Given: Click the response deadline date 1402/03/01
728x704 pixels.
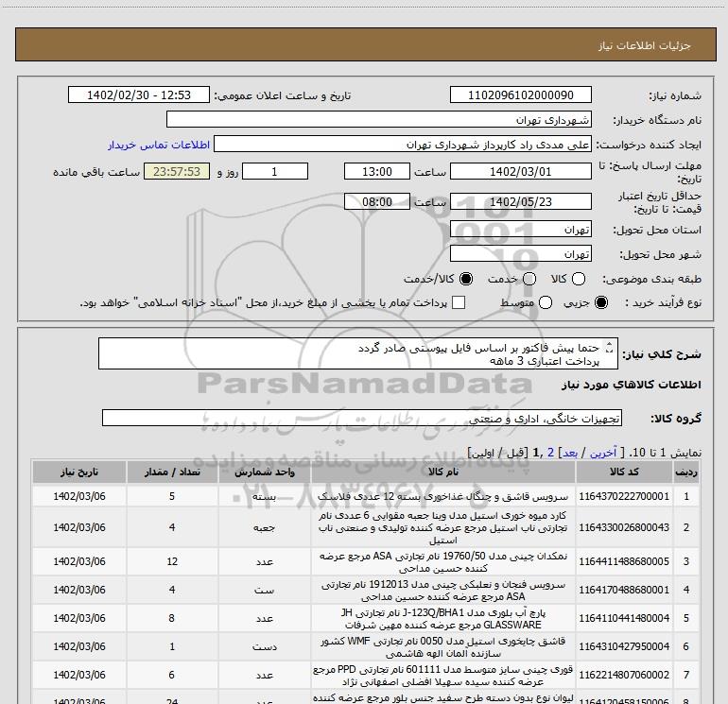Looking at the screenshot, I should coord(520,171).
